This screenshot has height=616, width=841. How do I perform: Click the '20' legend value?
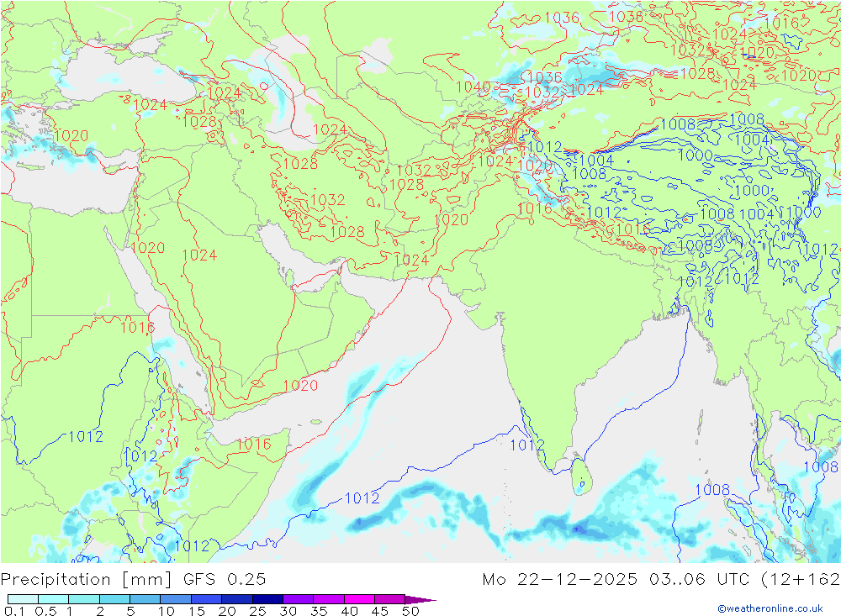[x=227, y=611]
